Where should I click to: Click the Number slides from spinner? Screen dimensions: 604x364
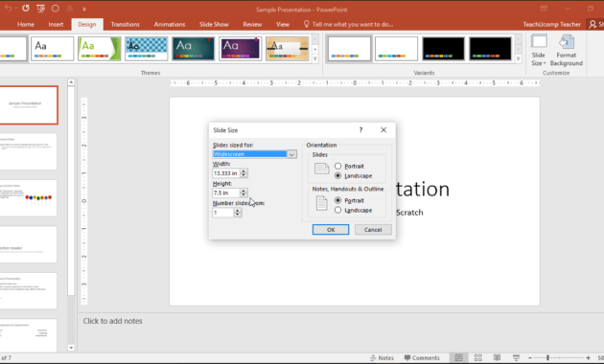tap(238, 213)
